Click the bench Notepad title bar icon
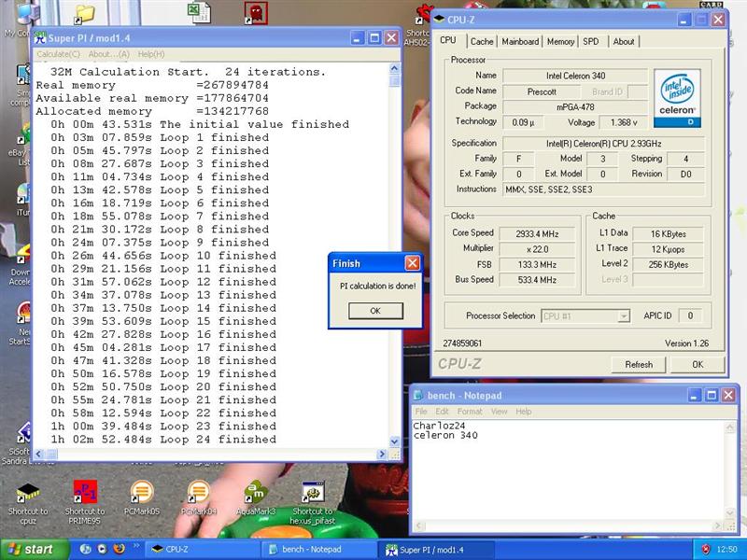Screen dimensions: 747x560 [x=418, y=395]
